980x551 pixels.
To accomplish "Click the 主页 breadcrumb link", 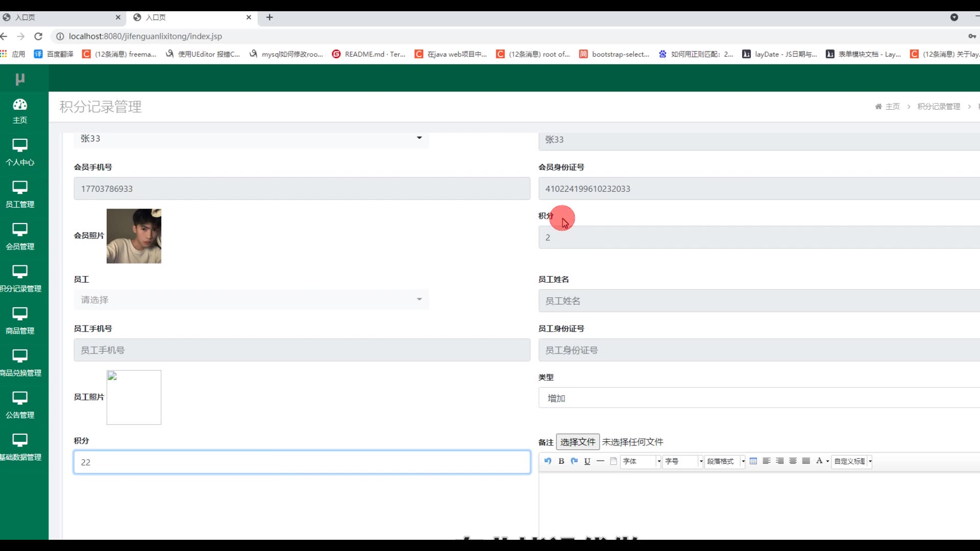I will (892, 107).
